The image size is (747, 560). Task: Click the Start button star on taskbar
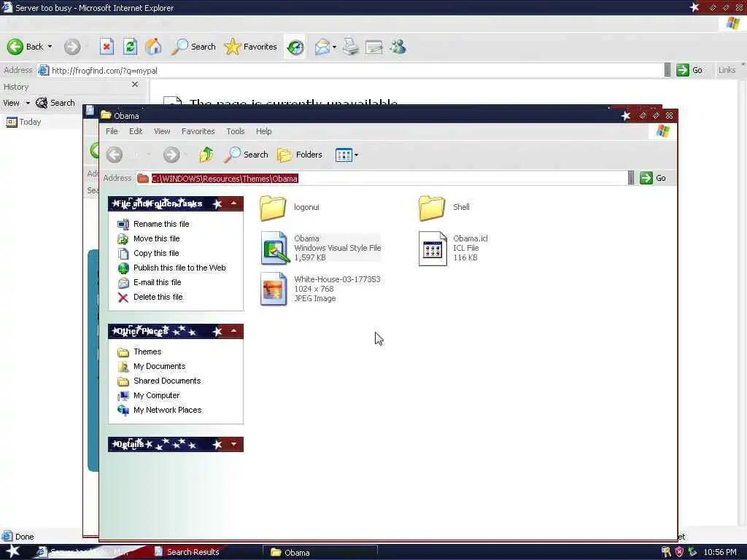[12, 551]
